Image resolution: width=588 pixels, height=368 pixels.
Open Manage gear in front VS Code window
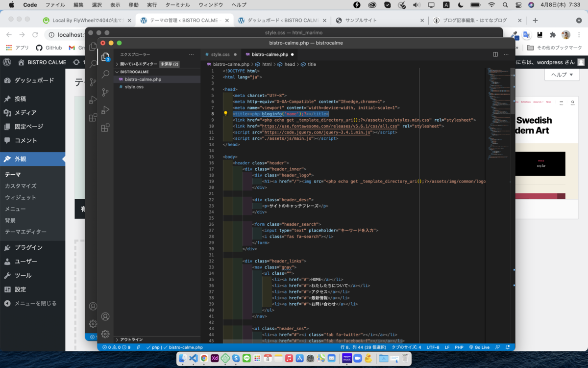click(105, 334)
